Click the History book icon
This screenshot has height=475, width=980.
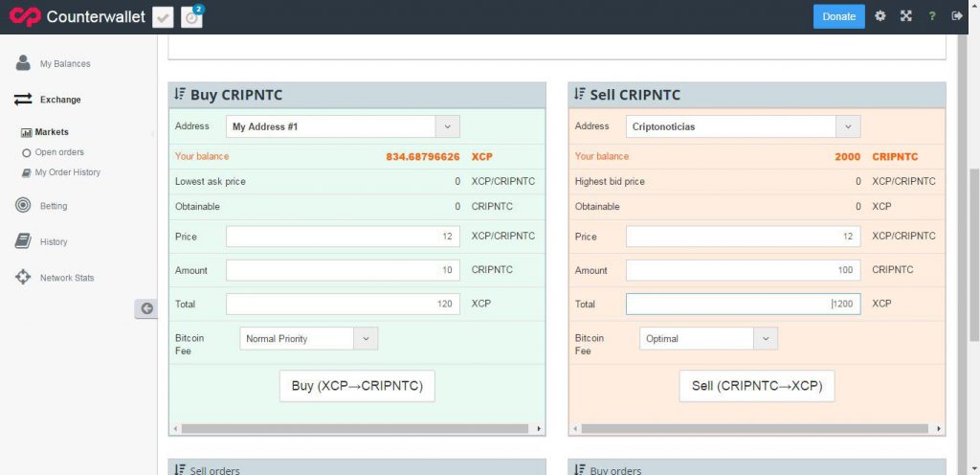click(23, 241)
